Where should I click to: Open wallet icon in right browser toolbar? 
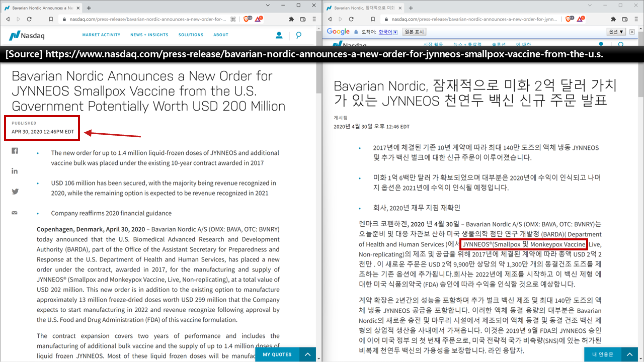[625, 19]
